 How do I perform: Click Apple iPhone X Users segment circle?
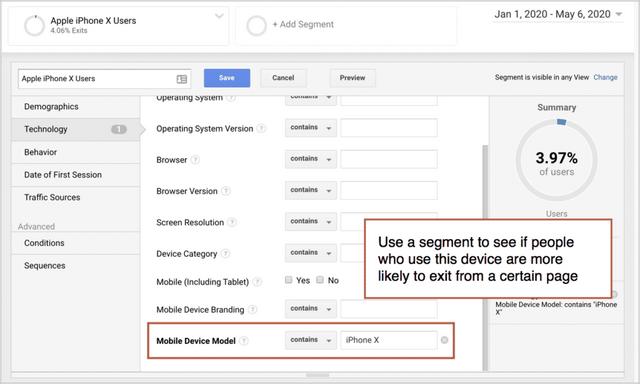point(34,26)
